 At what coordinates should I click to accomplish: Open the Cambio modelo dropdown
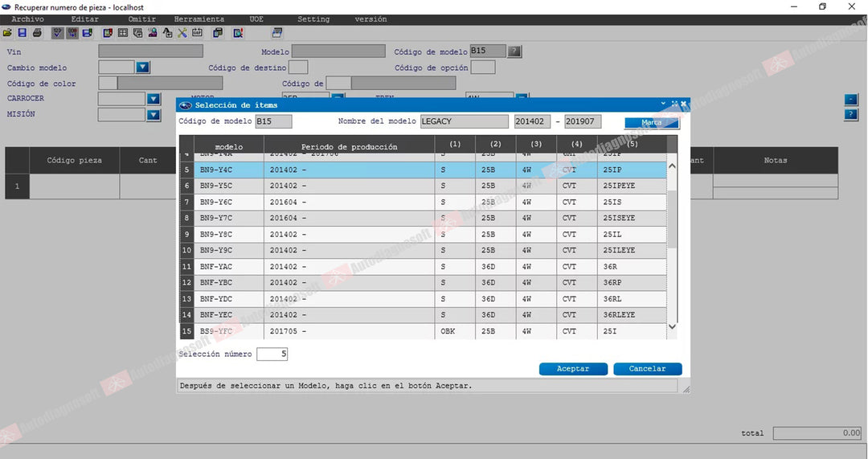(x=143, y=67)
